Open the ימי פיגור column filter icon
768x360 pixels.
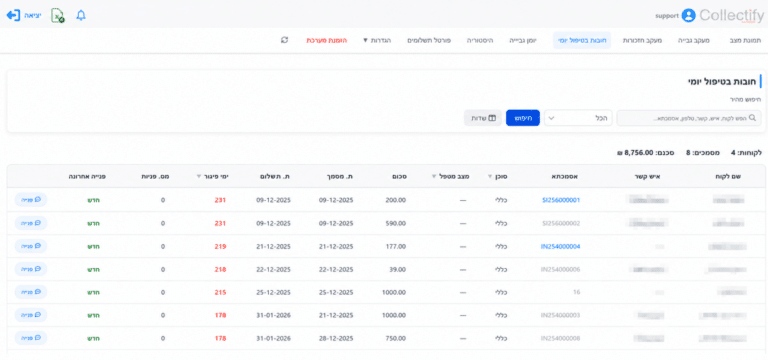coord(198,177)
